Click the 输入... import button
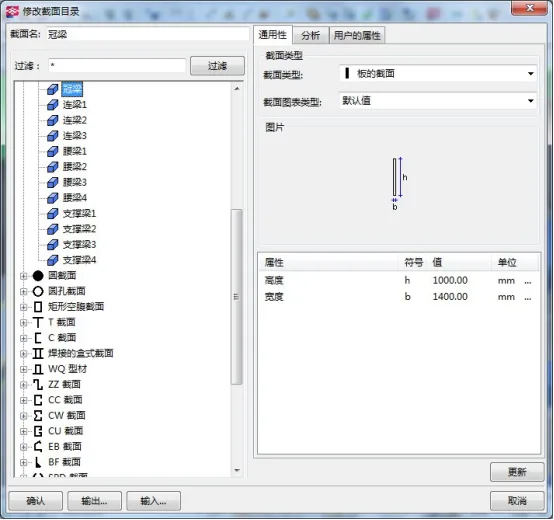Viewport: 554px width, 520px height. click(153, 501)
